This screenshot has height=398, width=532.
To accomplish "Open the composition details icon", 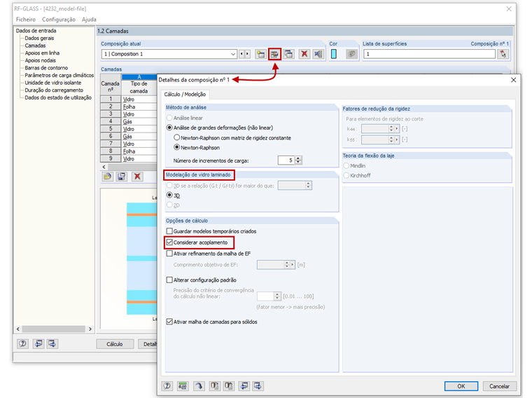I will (274, 54).
